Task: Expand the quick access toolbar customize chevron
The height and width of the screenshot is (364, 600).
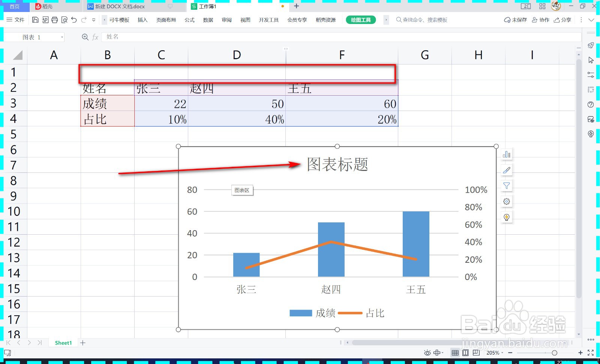Action: click(93, 21)
